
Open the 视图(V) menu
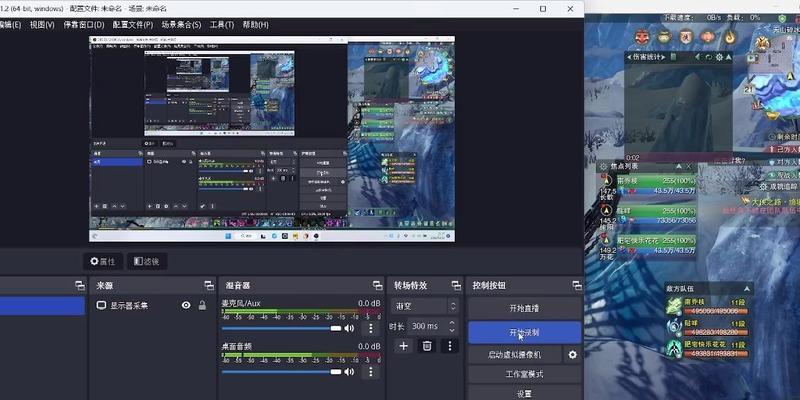[x=42, y=24]
